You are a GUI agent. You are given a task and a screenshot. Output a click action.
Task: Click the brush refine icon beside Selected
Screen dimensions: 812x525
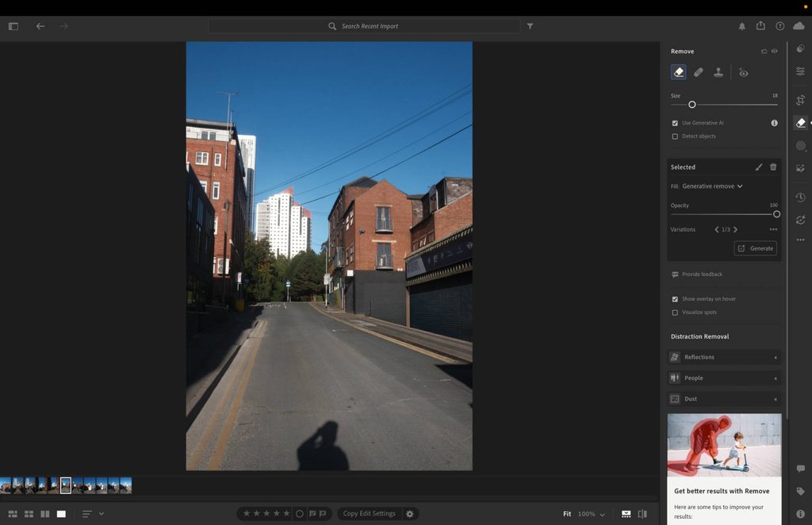pyautogui.click(x=759, y=167)
